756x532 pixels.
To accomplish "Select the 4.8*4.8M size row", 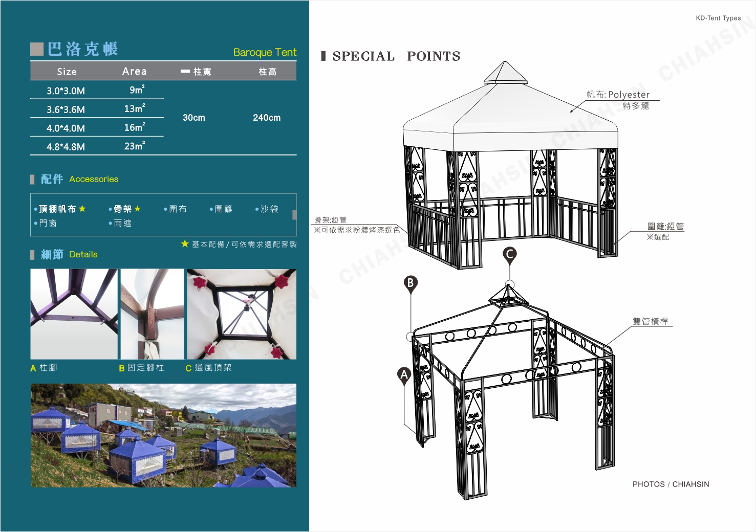I will point(66,147).
